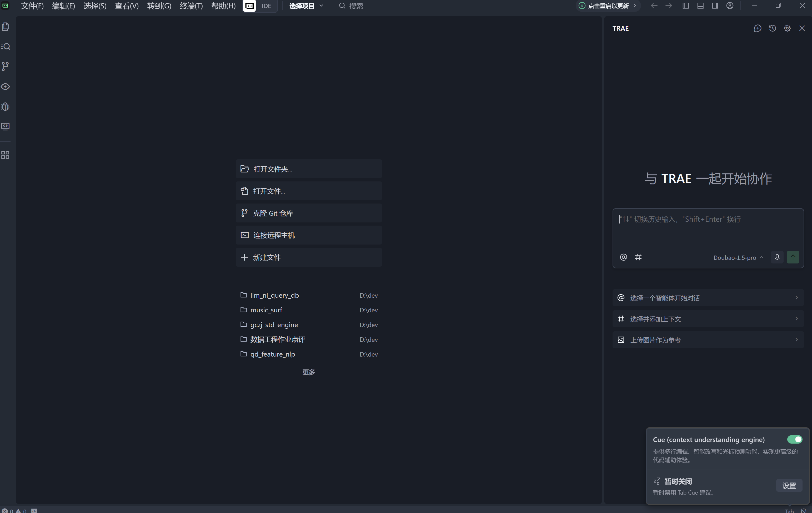Open the Search panel in activity bar
Screen dimensions: 812x513
[6, 47]
